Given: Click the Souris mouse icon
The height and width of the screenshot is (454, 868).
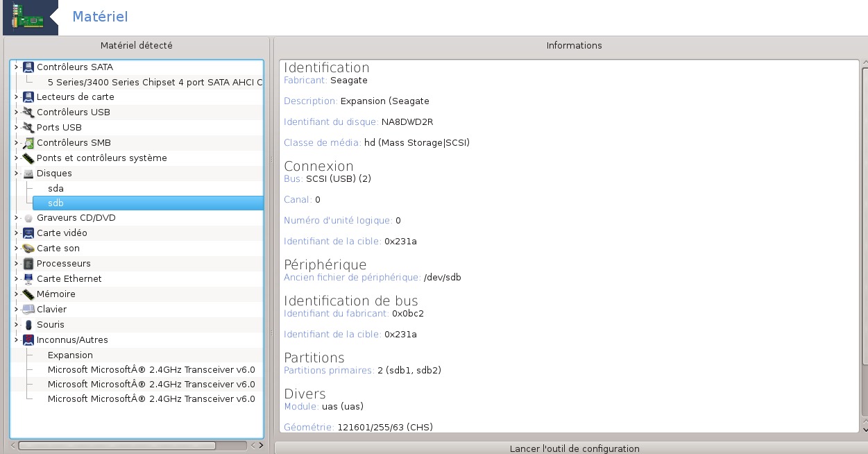Looking at the screenshot, I should point(28,325).
